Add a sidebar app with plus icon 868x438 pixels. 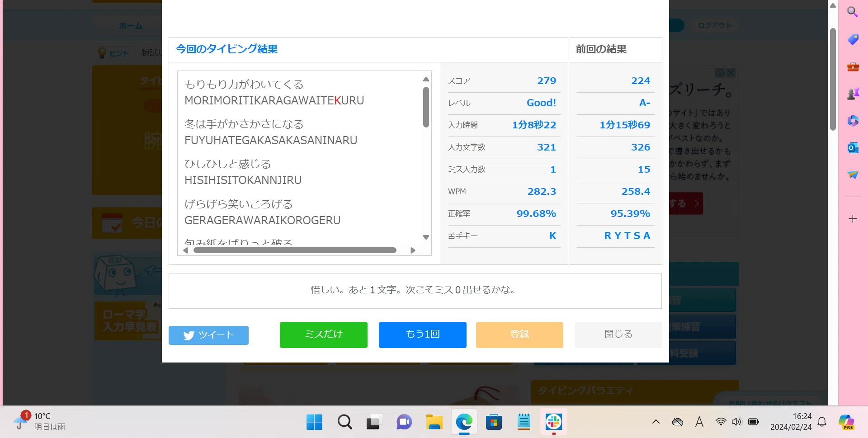click(x=853, y=219)
